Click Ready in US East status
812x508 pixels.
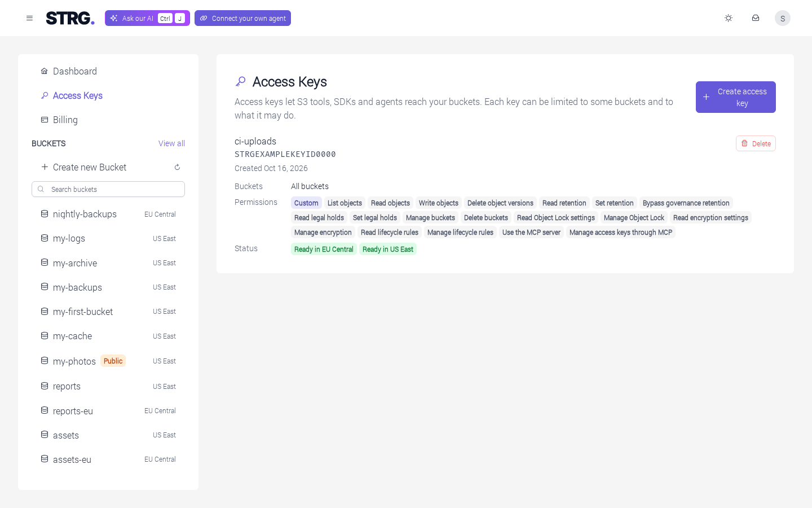click(388, 249)
